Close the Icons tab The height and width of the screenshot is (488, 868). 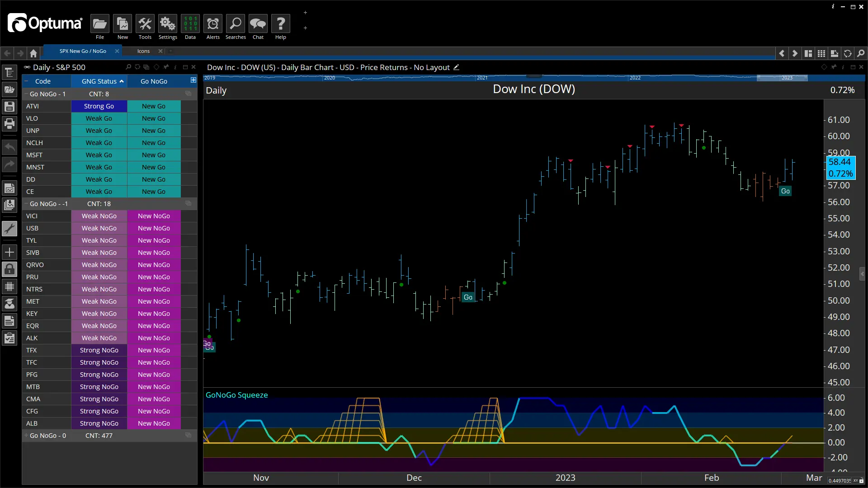click(160, 51)
